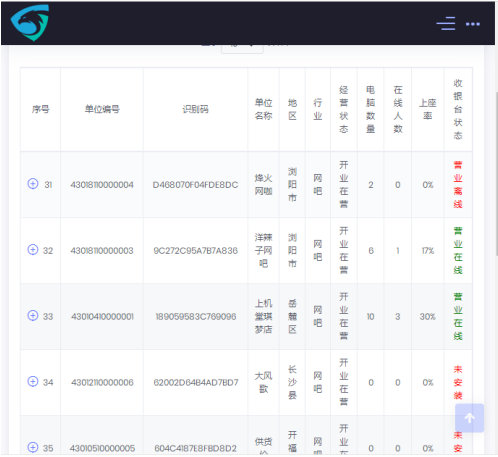Click identifier code 604C4187E8FBD8D2
The height and width of the screenshot is (457, 498).
click(195, 448)
